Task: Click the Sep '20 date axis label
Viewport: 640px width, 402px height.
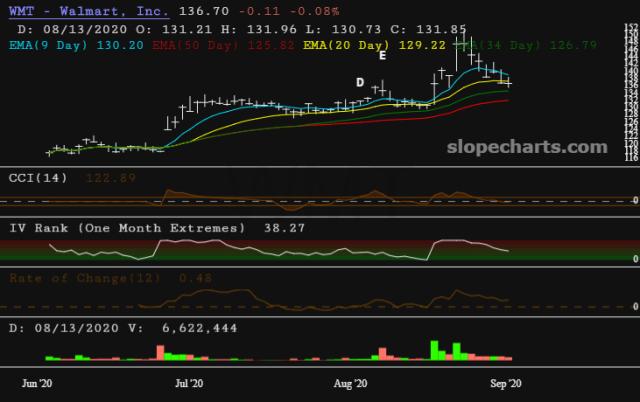Action: point(506,383)
